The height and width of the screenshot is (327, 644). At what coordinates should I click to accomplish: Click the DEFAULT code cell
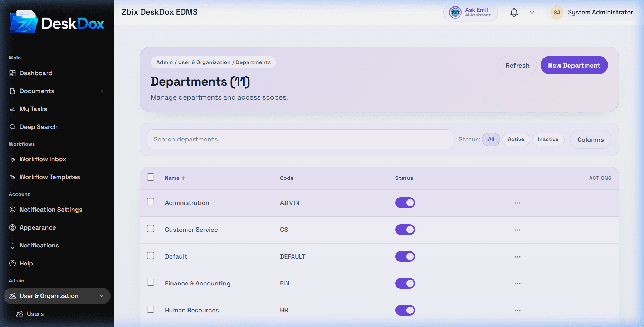[293, 256]
